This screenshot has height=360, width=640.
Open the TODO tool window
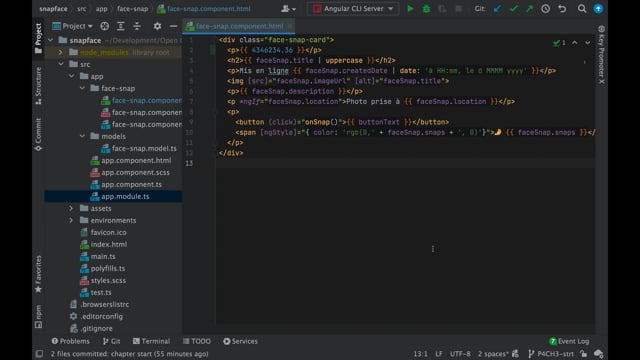pos(197,341)
